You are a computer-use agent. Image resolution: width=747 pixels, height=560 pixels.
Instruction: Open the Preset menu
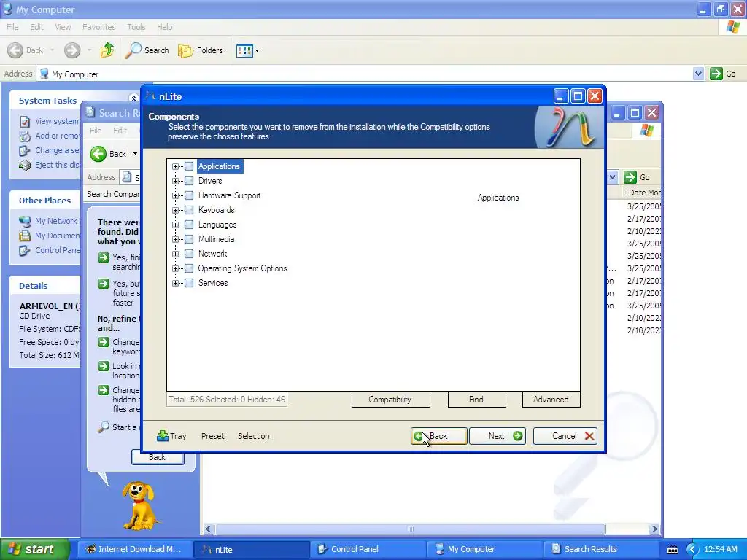coord(212,436)
